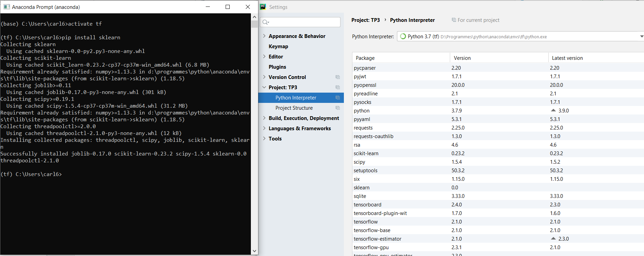This screenshot has width=644, height=256.
Task: Expand the Version Control section
Action: click(x=264, y=77)
